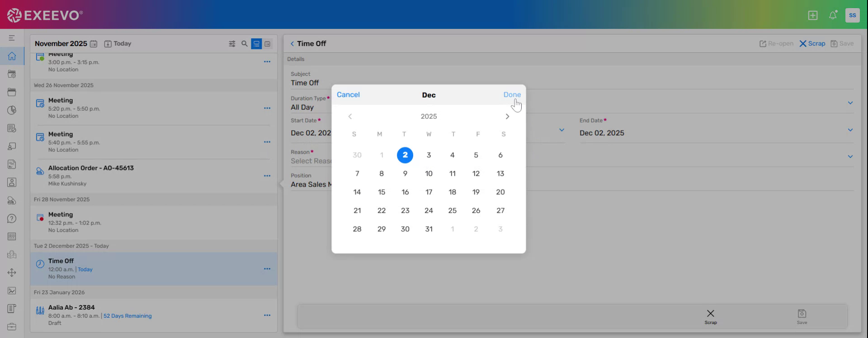Screen dimensions: 868x338
Task: Expand Start Date dropdown arrow
Action: [x=561, y=130]
